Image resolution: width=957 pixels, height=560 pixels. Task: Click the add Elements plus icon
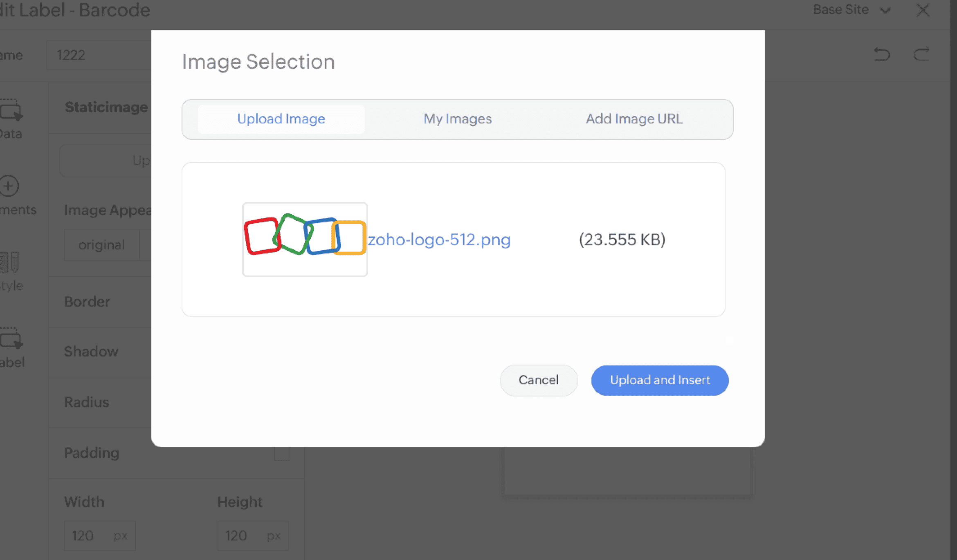[9, 186]
